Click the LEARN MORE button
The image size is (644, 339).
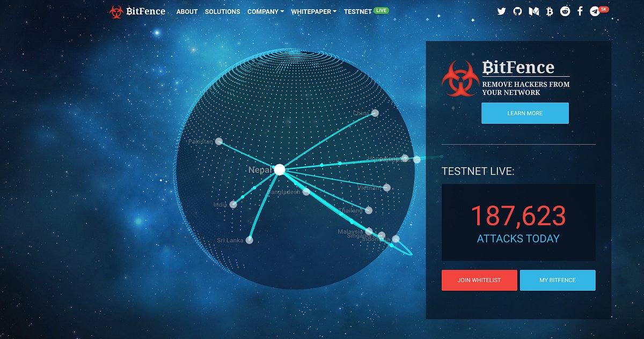525,113
